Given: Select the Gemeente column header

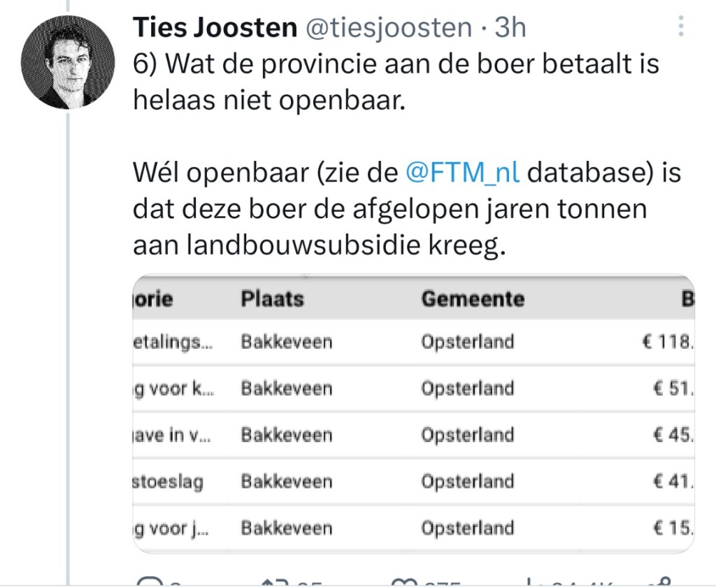Looking at the screenshot, I should pos(473,299).
